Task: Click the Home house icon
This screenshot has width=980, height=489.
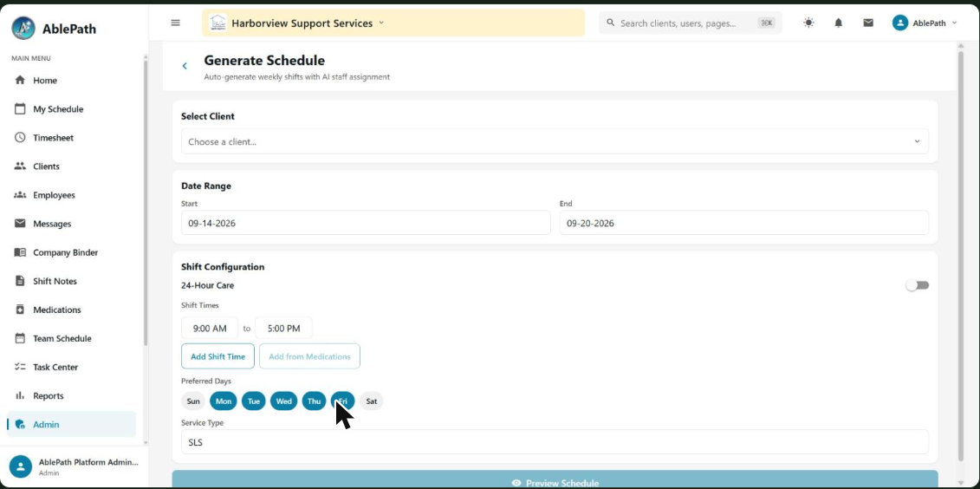Action: pos(20,80)
